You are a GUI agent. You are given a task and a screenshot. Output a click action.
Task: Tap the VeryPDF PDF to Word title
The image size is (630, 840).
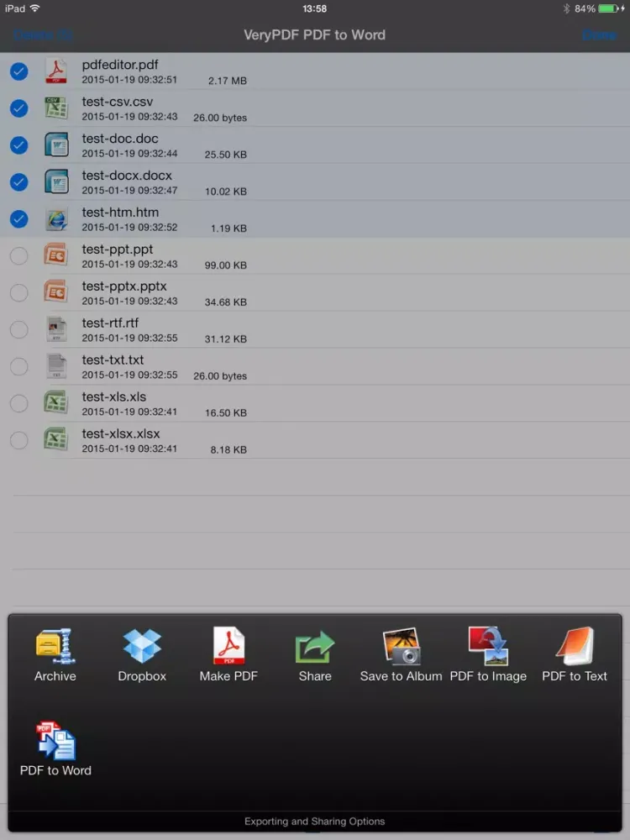[314, 34]
